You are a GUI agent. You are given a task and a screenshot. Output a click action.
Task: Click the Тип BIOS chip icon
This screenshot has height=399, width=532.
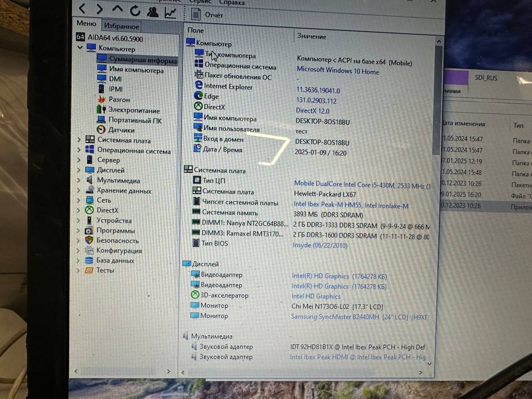(x=196, y=242)
